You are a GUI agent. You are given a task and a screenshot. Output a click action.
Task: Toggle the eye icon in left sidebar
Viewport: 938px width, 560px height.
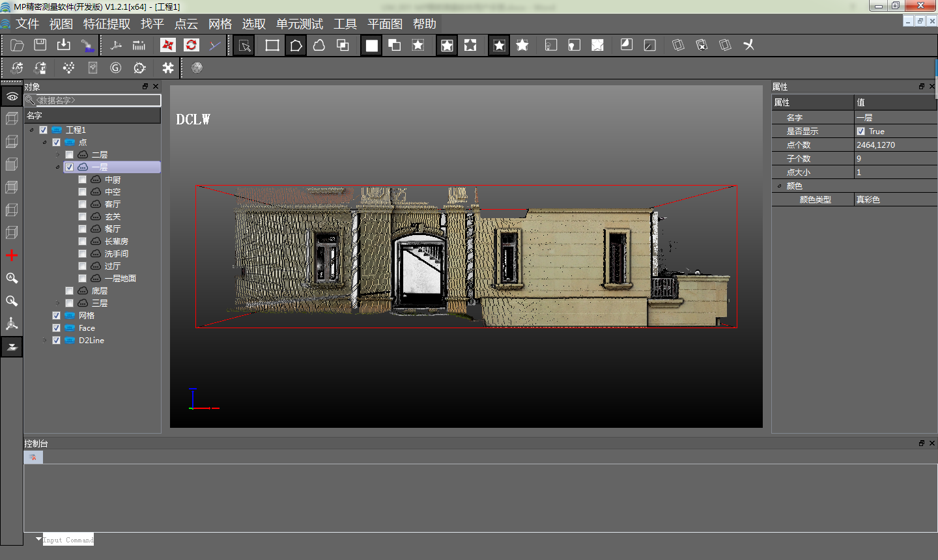tap(12, 96)
